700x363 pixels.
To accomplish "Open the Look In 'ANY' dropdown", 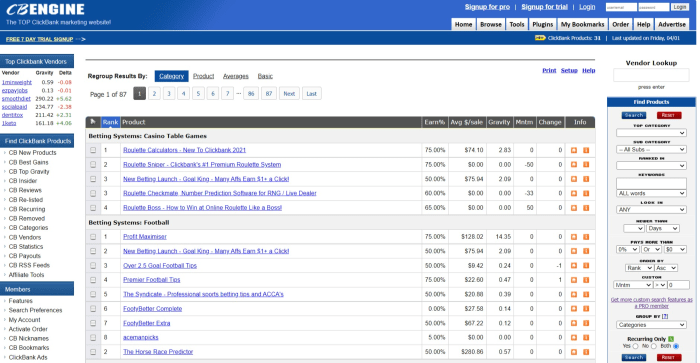I will (651, 210).
